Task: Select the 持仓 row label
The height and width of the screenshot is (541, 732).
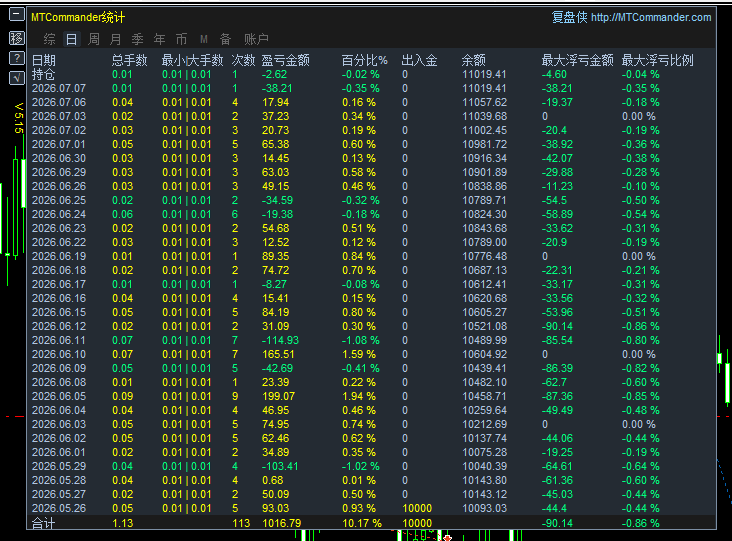Action: coord(43,74)
